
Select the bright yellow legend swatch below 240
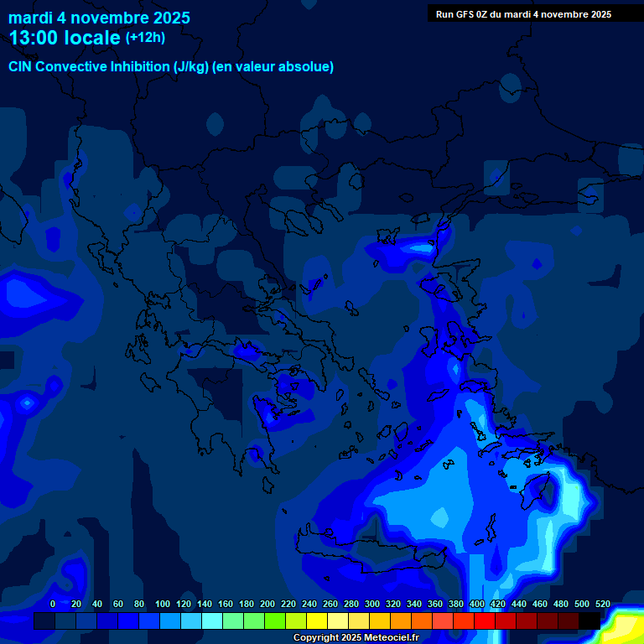pyautogui.click(x=317, y=621)
